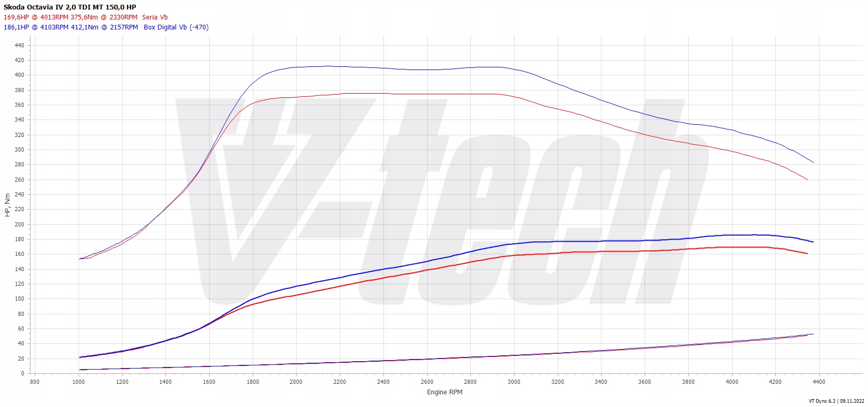This screenshot has width=868, height=407.
Task: Click the 360 value on the vertical axis
Action: [19, 105]
